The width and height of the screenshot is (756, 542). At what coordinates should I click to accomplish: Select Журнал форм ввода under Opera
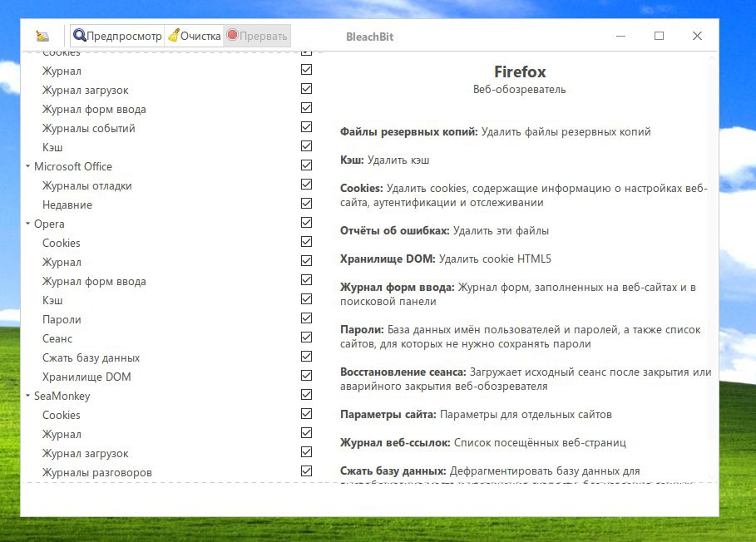pyautogui.click(x=94, y=281)
